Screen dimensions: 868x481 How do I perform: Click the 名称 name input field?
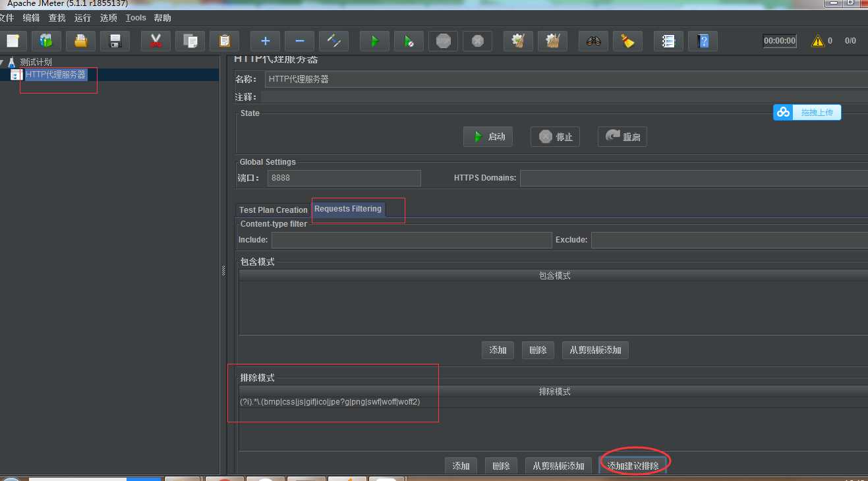click(565, 79)
